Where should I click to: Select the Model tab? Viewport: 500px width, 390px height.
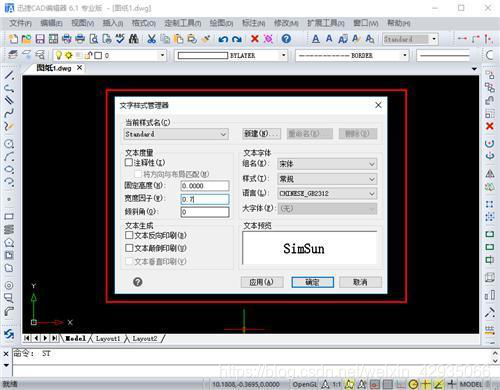pos(75,339)
